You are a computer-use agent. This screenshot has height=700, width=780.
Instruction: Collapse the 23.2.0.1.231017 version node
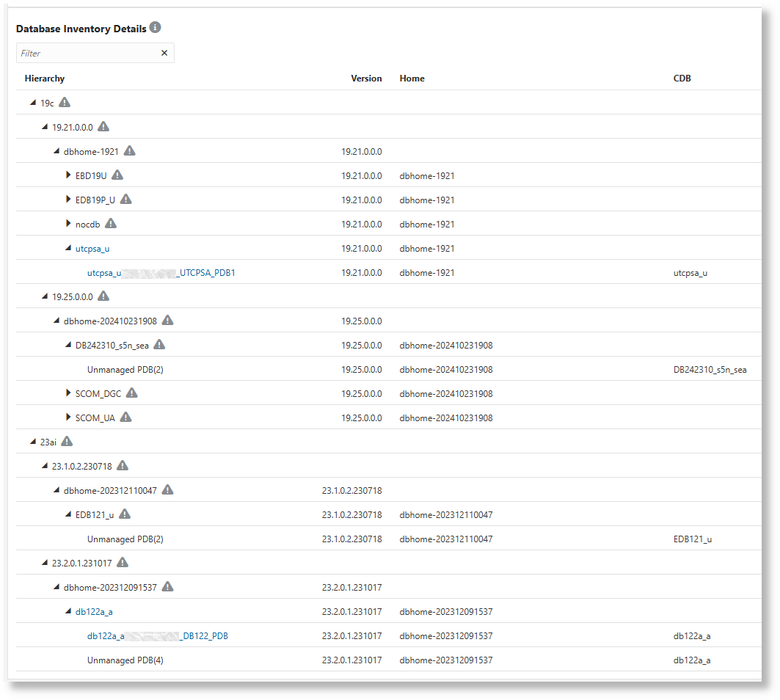[x=45, y=563]
